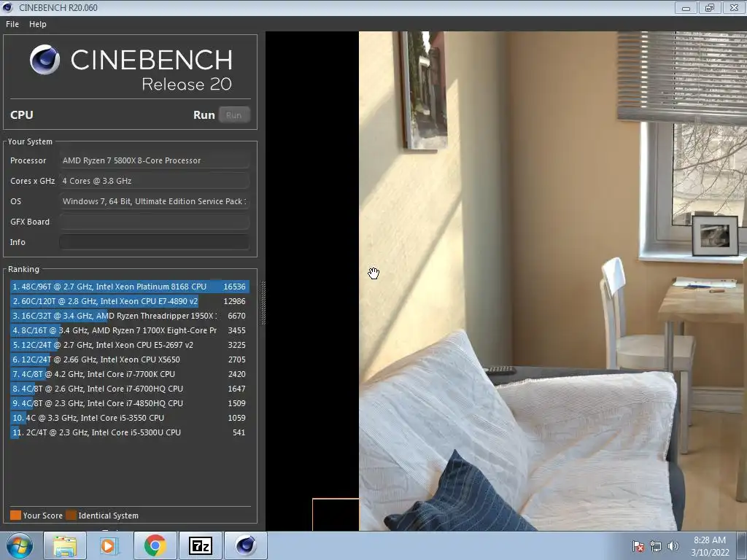This screenshot has height=560, width=747.
Task: Click the Cinebench taskbar icon
Action: [x=245, y=545]
